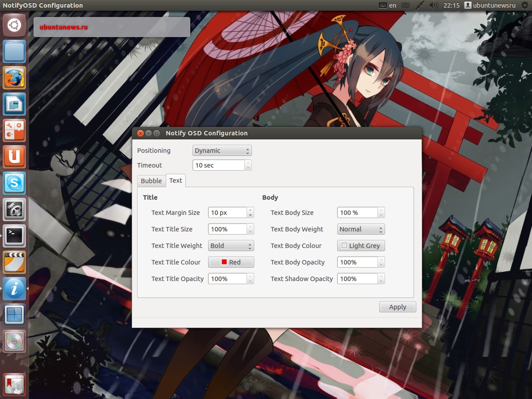This screenshot has width=532, height=399.
Task: Open the Terminal from the launcher
Action: [x=14, y=236]
